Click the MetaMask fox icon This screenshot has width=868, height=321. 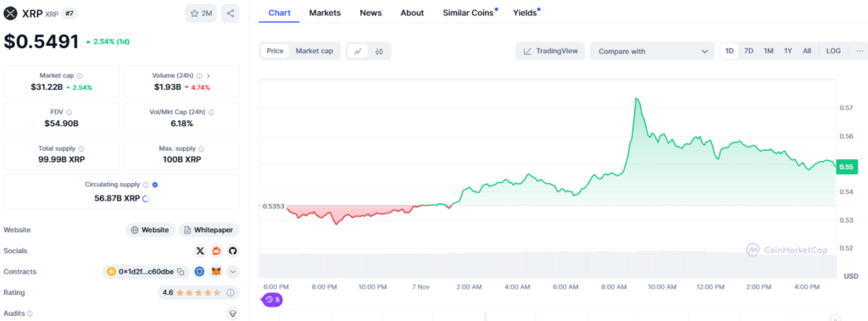[216, 272]
